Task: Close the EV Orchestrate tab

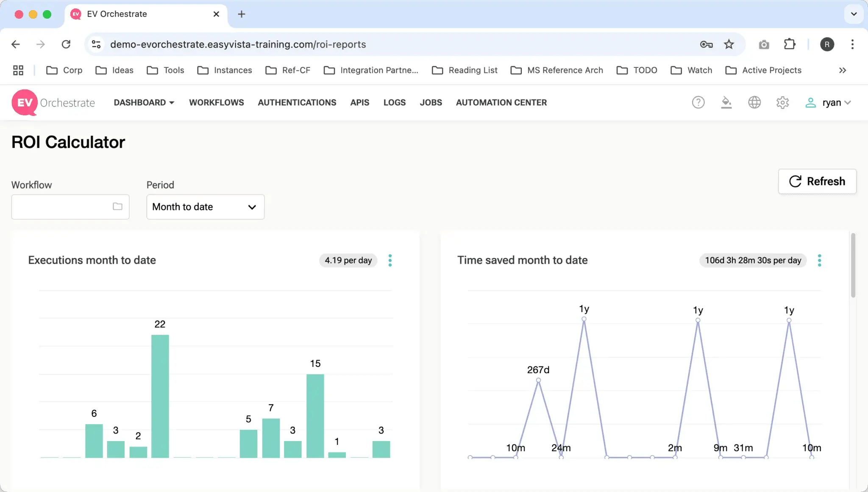Action: coord(216,14)
